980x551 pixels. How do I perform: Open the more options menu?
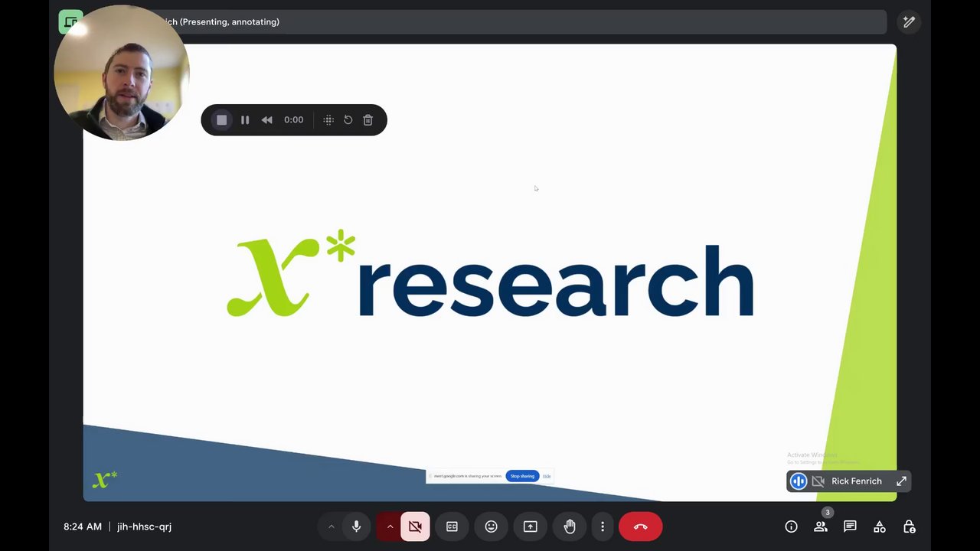603,527
